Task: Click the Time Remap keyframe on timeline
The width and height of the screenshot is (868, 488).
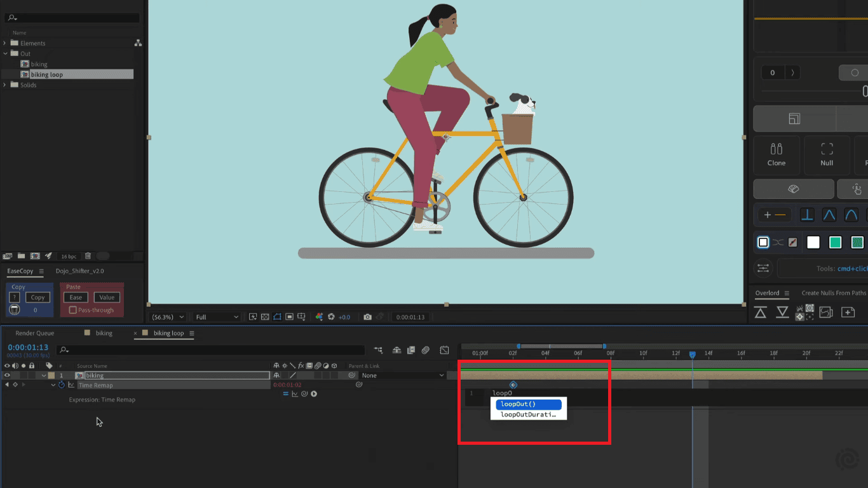Action: pyautogui.click(x=513, y=384)
